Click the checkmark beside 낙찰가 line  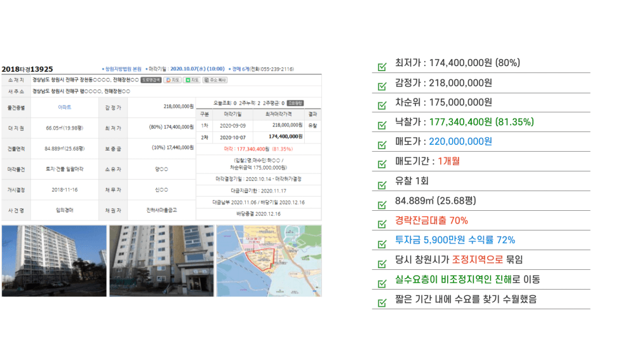[382, 125]
